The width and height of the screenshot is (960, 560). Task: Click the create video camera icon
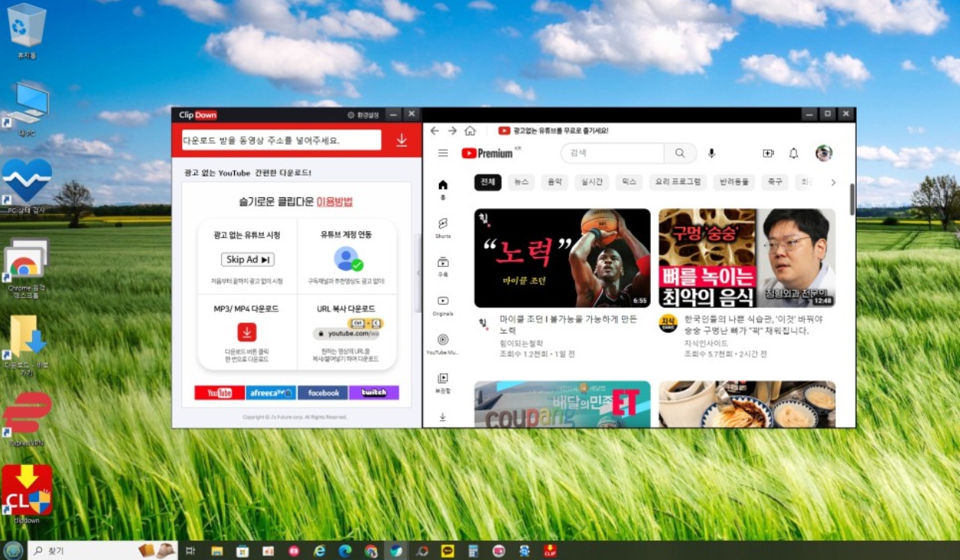[768, 153]
